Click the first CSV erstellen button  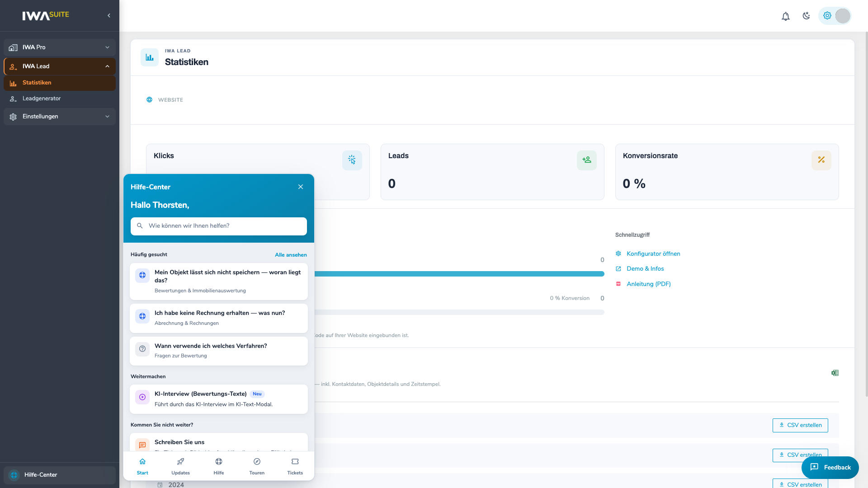[x=800, y=425]
